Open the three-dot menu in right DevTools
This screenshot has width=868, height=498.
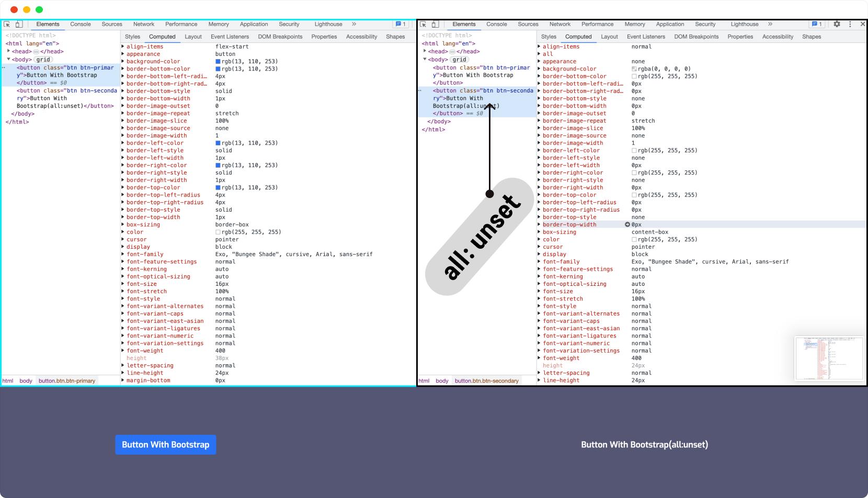point(850,24)
